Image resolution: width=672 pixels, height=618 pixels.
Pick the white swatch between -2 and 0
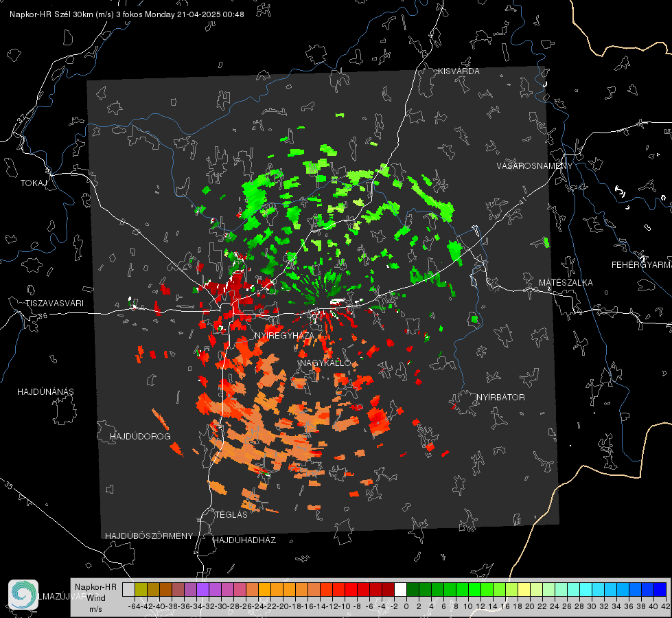pos(400,589)
